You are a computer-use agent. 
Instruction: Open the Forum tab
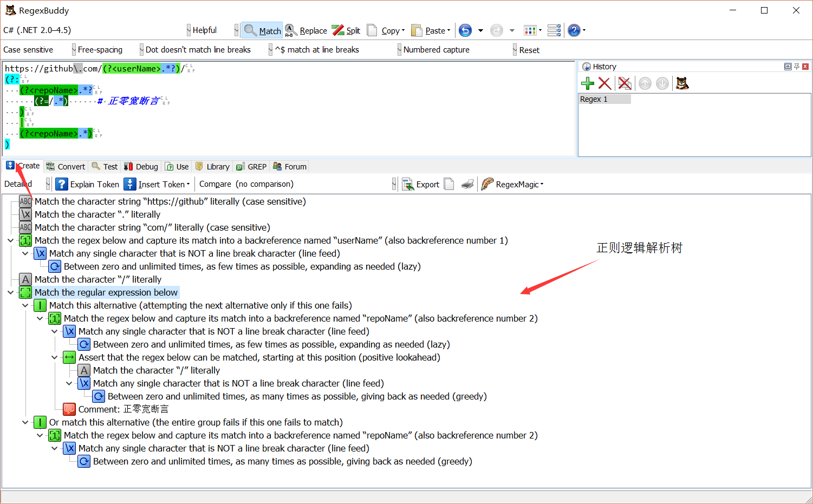pos(290,167)
